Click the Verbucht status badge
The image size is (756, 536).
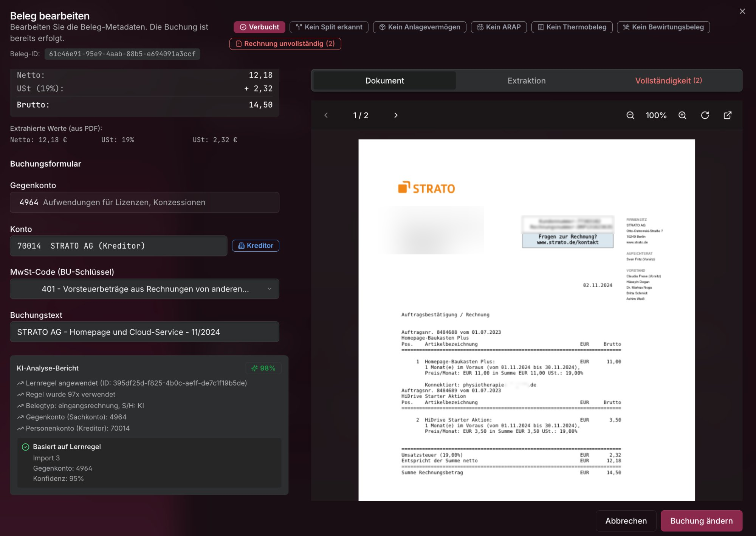tap(259, 27)
